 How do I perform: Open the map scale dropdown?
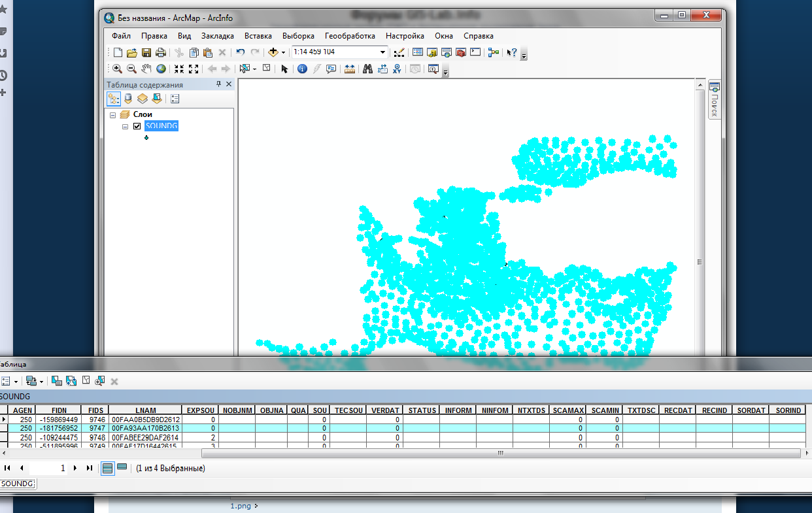click(383, 52)
